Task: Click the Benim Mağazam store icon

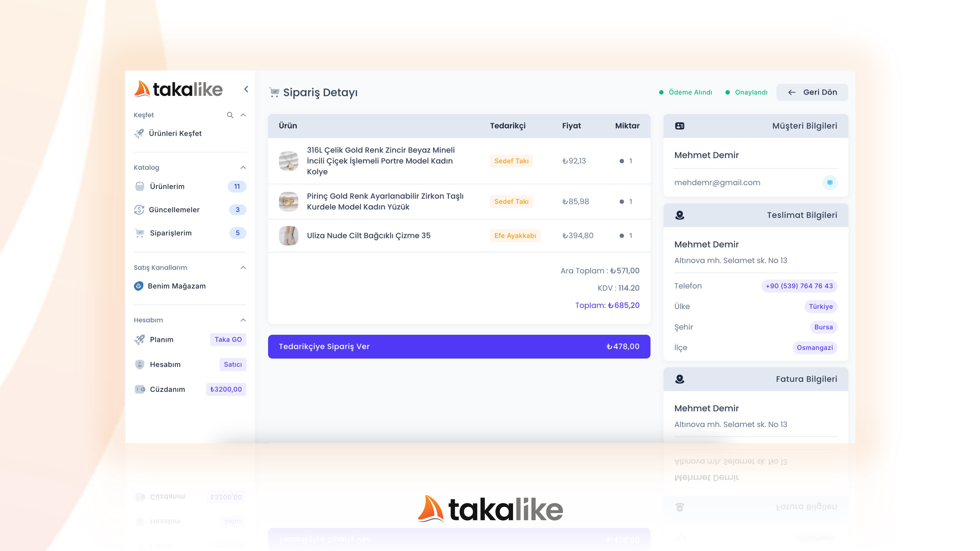Action: click(x=139, y=286)
